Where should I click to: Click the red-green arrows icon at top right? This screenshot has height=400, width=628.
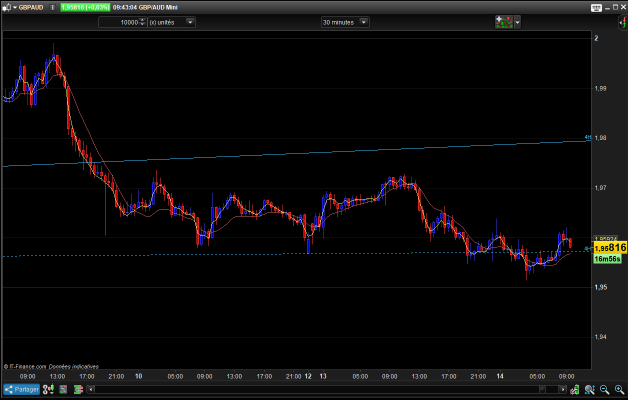[624, 22]
